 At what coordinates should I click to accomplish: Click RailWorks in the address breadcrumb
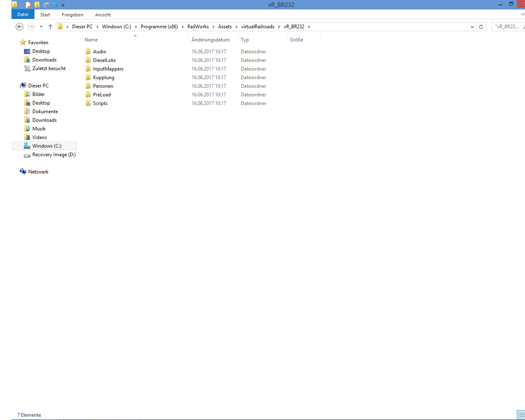tap(198, 27)
